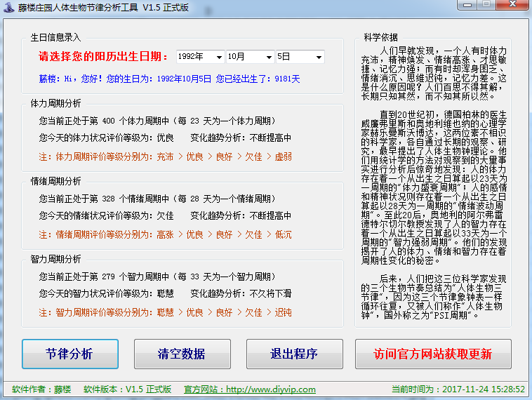Click the paragraph beginning 人们早就发现
This screenshot has width=532, height=400.
tap(434, 74)
